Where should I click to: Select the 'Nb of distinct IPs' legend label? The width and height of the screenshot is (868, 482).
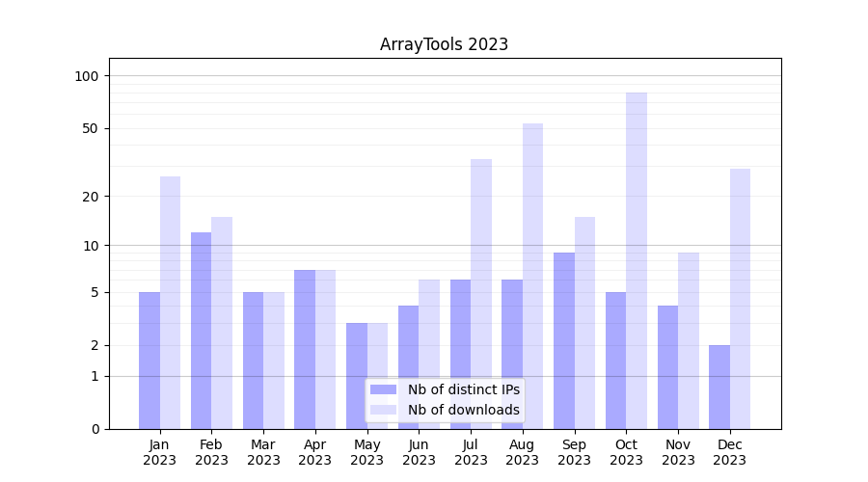click(463, 389)
